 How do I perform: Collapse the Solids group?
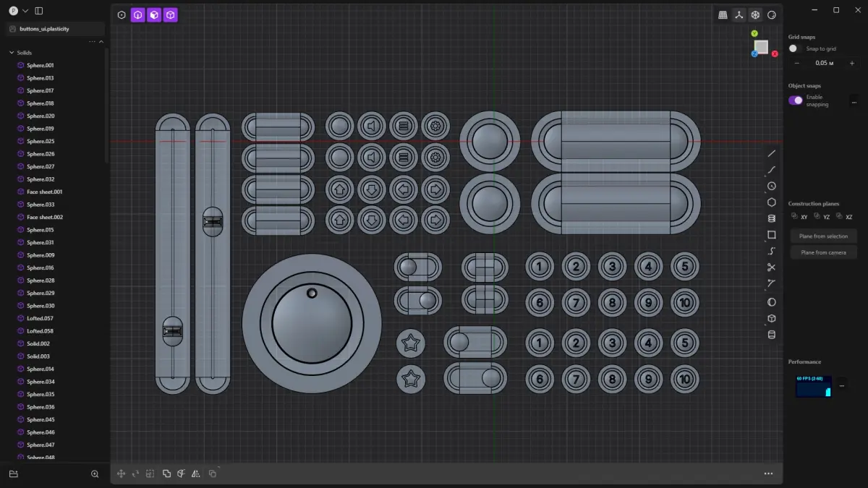[12, 53]
